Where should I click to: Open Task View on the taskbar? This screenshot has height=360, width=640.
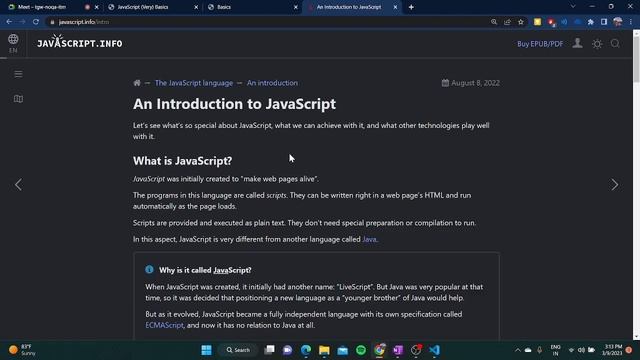click(269, 350)
